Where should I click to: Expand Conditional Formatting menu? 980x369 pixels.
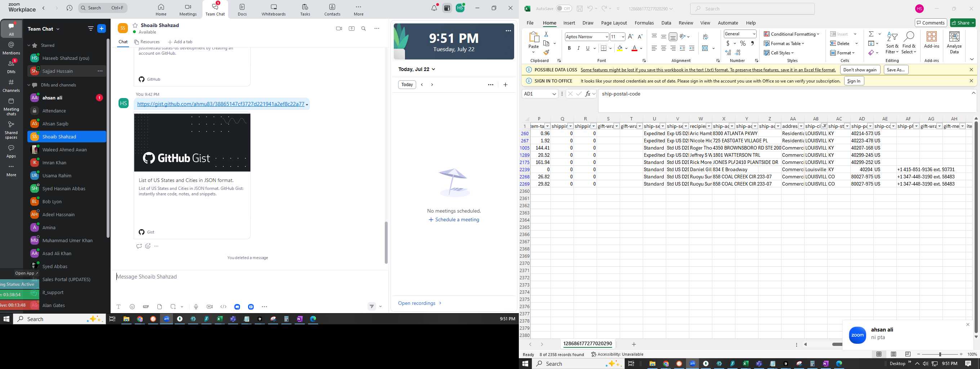coord(791,34)
